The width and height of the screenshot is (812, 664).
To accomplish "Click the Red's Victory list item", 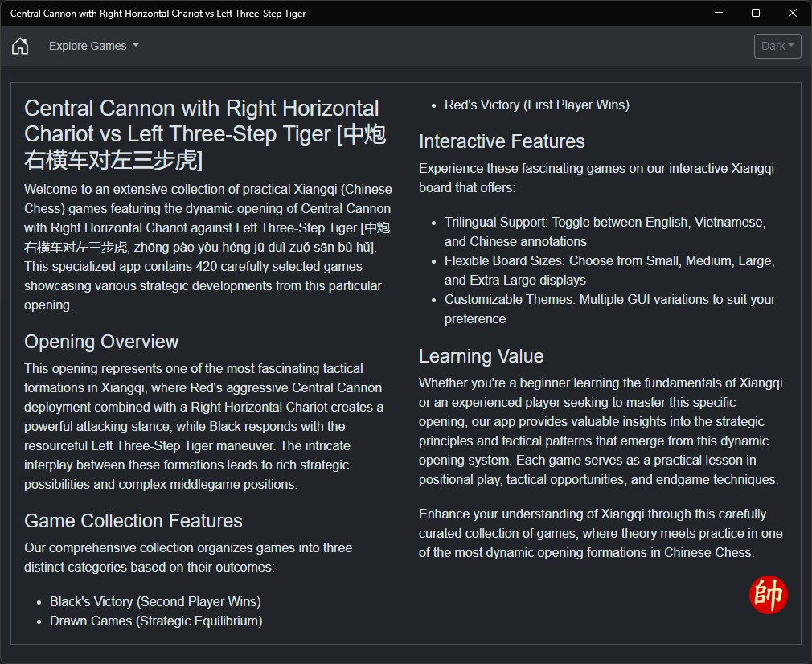I will coord(536,105).
